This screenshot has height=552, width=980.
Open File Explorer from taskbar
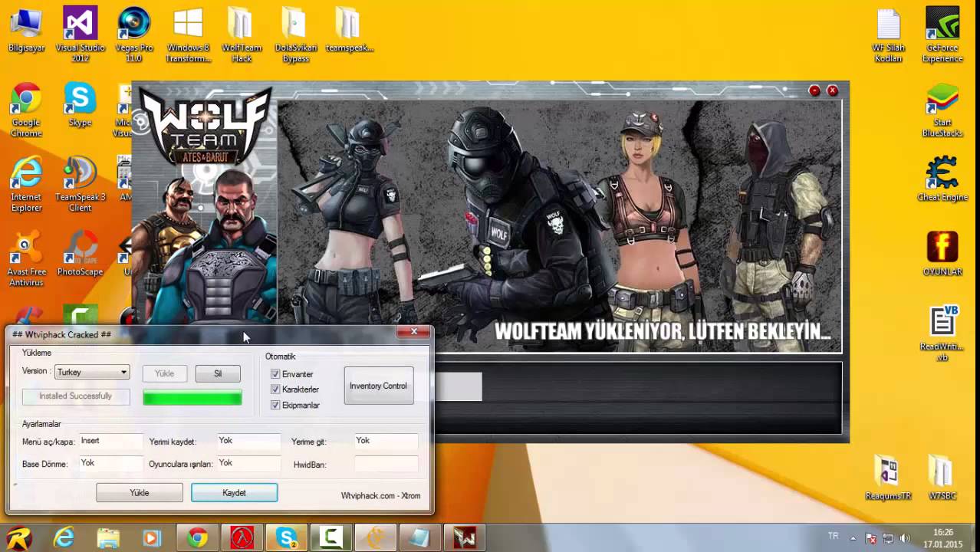tap(108, 538)
